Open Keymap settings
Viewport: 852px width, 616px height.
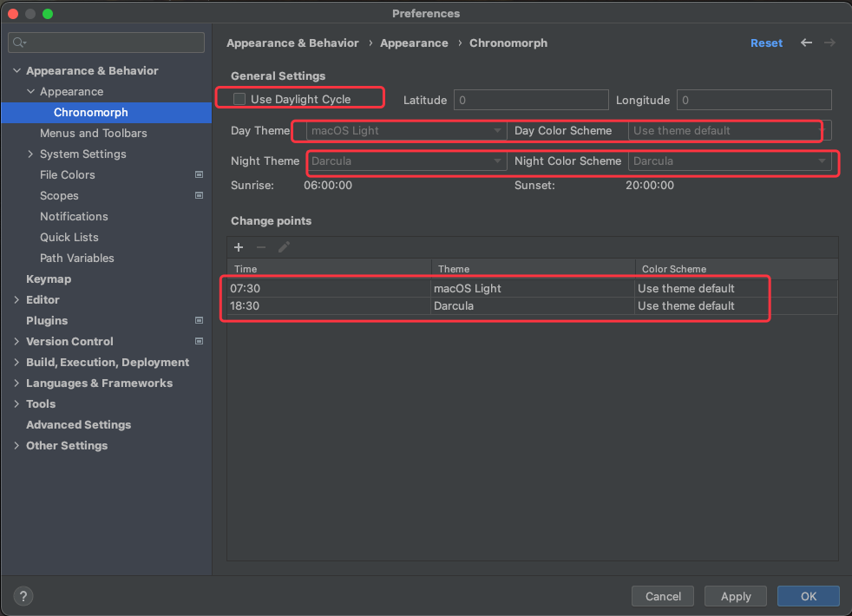[x=49, y=279]
